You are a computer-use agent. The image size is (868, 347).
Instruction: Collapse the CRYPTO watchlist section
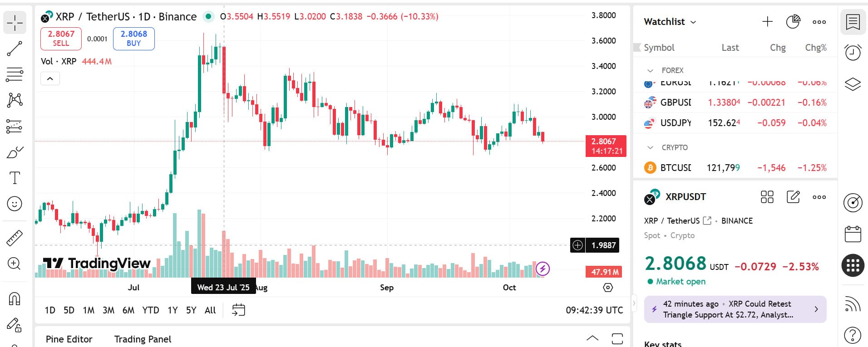(650, 148)
